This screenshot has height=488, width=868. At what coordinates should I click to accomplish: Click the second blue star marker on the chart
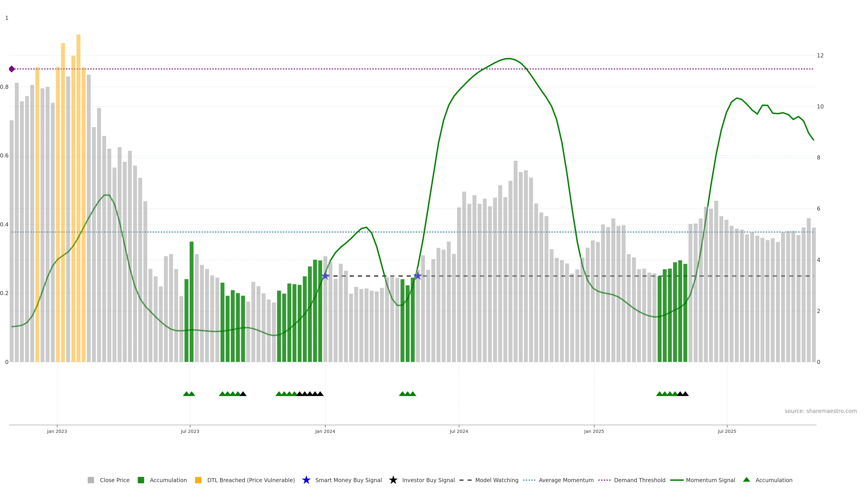tap(417, 276)
